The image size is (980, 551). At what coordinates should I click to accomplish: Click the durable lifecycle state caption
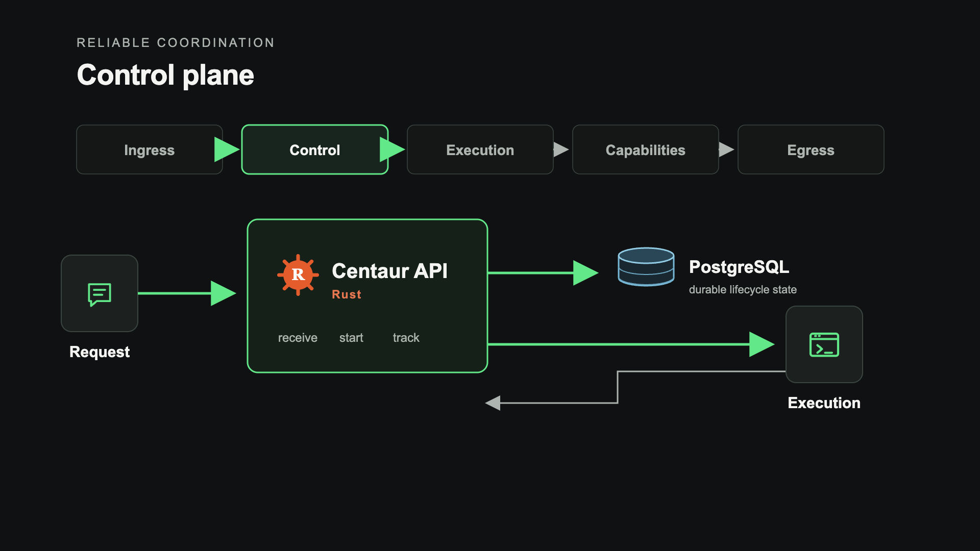pyautogui.click(x=743, y=290)
